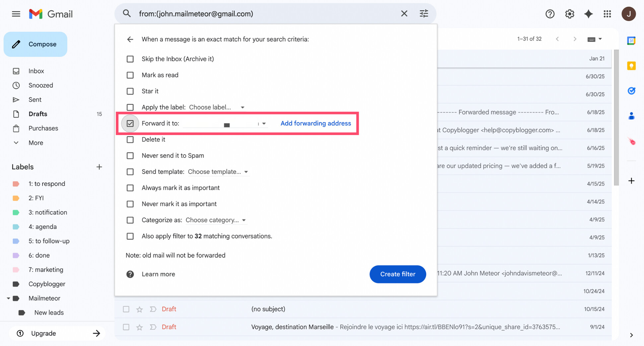This screenshot has height=346, width=644.
Task: Collapse the Mailmeteor label group
Action: click(x=9, y=298)
